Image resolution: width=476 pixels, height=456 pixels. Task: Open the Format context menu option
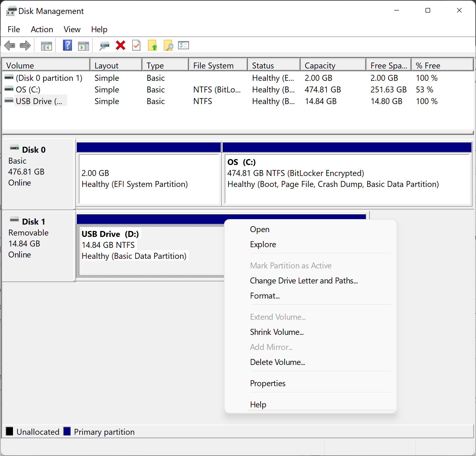click(264, 295)
